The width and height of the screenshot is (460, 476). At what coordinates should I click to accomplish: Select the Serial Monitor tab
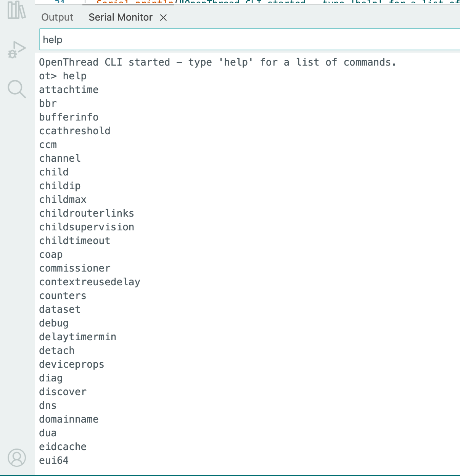click(x=121, y=18)
